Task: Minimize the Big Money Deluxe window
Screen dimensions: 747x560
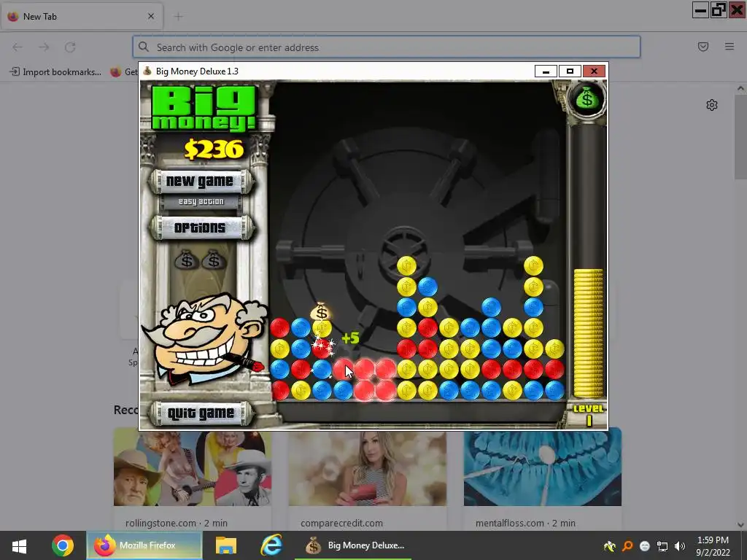Action: pos(546,71)
